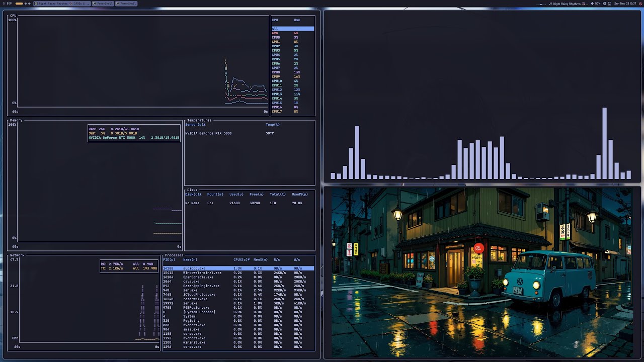Viewport: 644px width, 362px height.
Task: Select the smss.exe process row
Action: point(238,329)
